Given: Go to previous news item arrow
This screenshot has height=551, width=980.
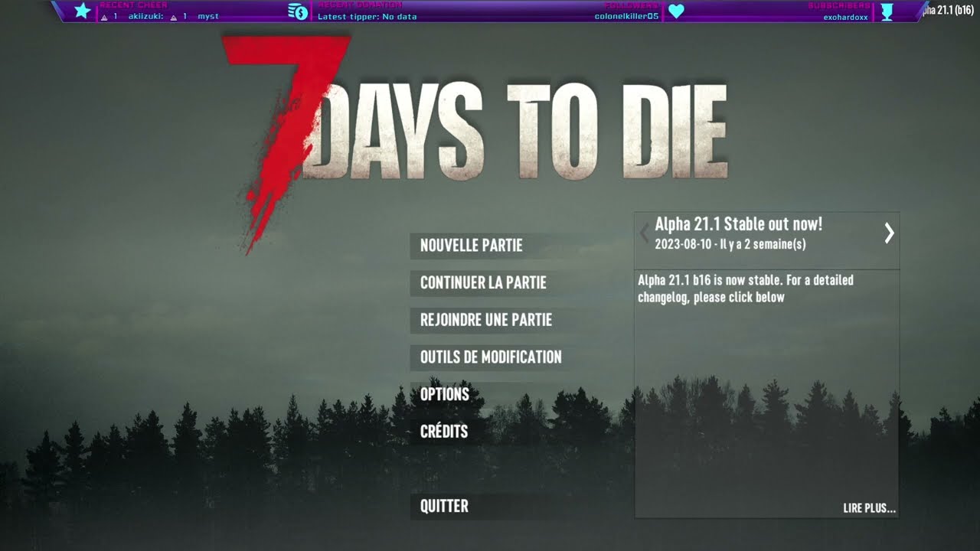Looking at the screenshot, I should tap(645, 233).
